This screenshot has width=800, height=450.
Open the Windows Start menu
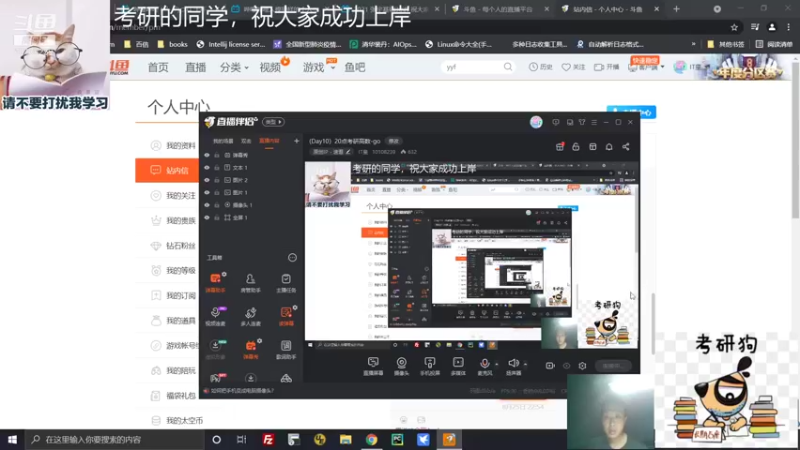click(x=12, y=439)
